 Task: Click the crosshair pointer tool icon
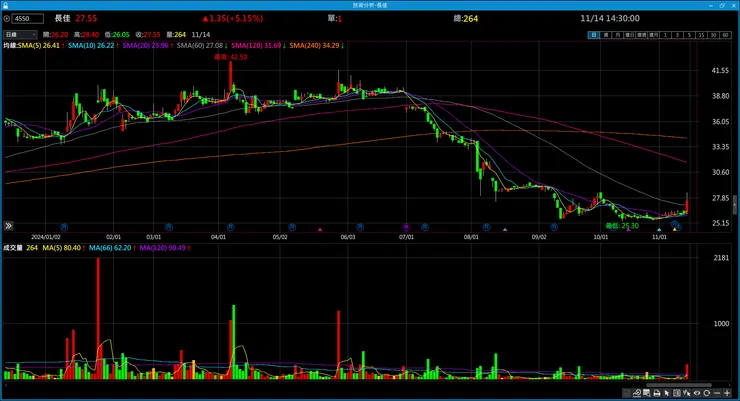pyautogui.click(x=687, y=393)
